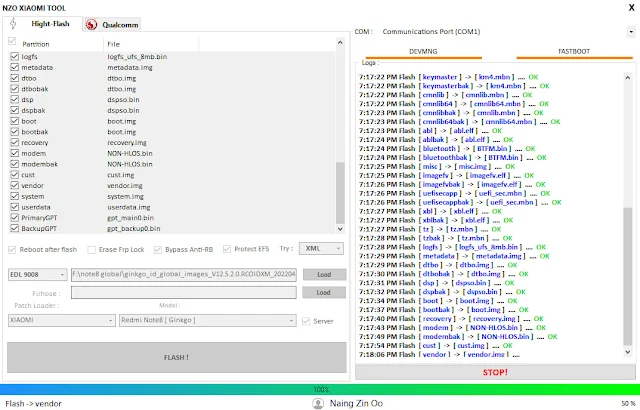This screenshot has width=640, height=410.
Task: Click the recovery.img file name in list
Action: click(127, 142)
